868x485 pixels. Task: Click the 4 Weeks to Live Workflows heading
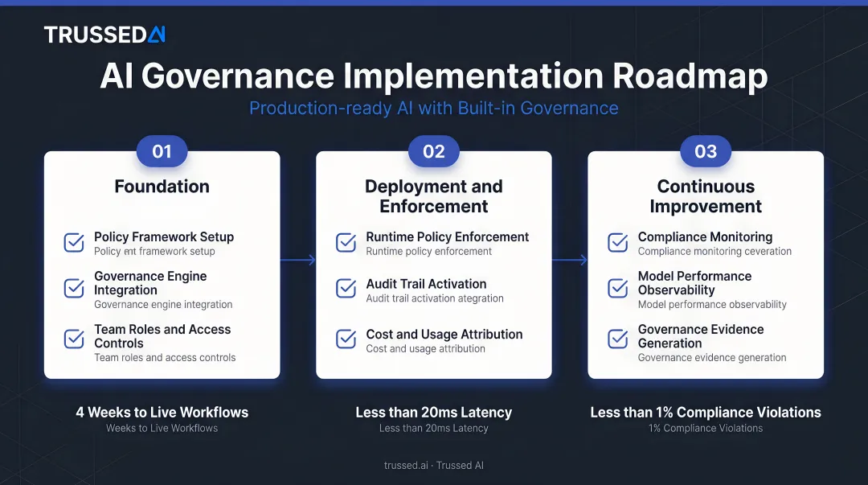pyautogui.click(x=162, y=413)
